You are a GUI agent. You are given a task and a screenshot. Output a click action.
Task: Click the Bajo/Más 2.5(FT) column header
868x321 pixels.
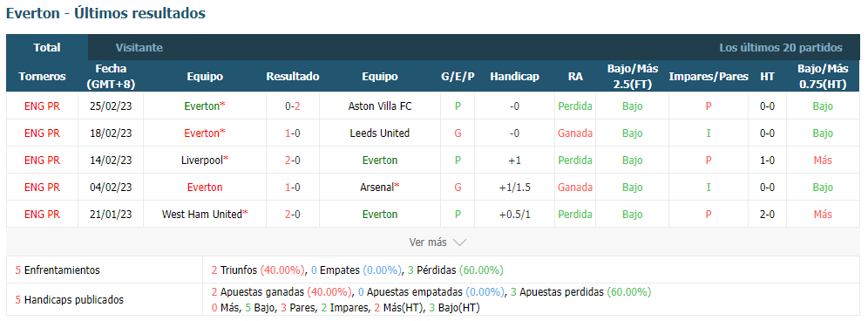pyautogui.click(x=632, y=77)
